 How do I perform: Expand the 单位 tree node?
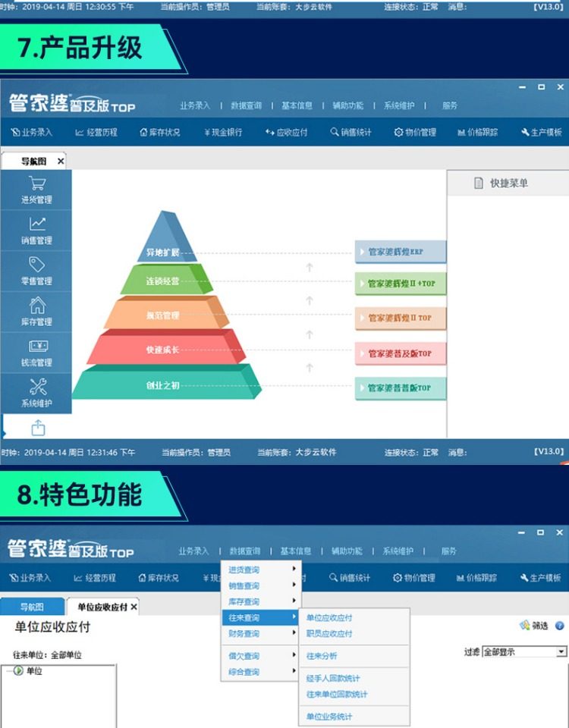17,671
